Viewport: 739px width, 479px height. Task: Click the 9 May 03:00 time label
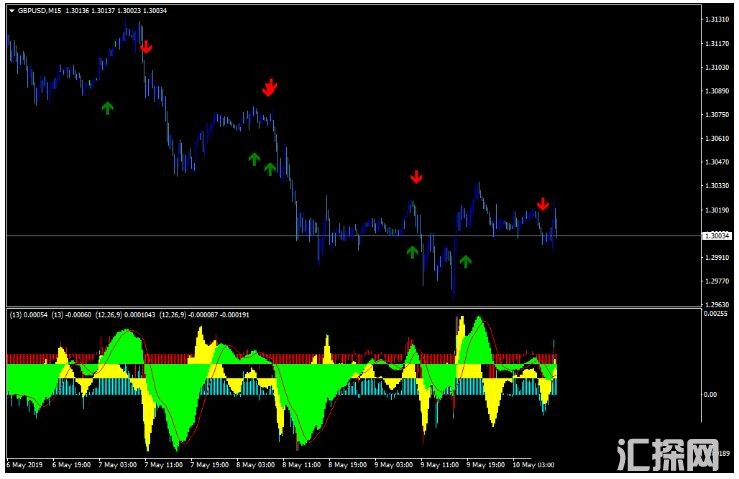[x=394, y=465]
